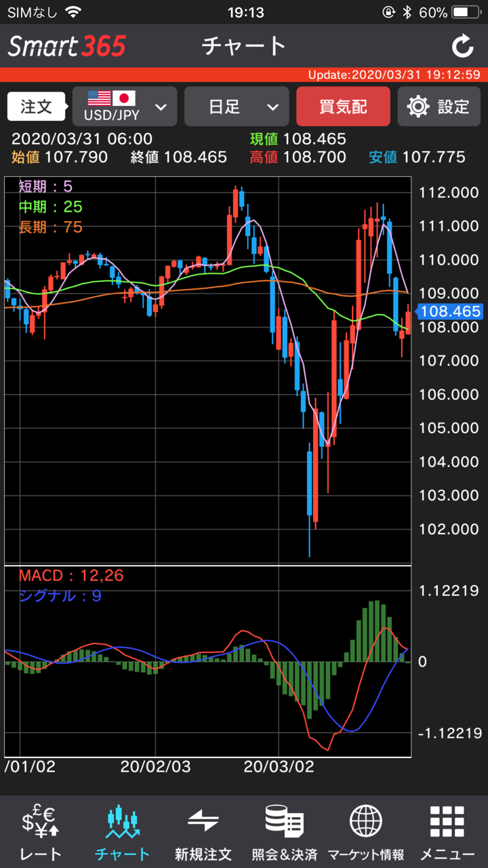
Task: Tap the Smart365 logo
Action: pyautogui.click(x=66, y=46)
